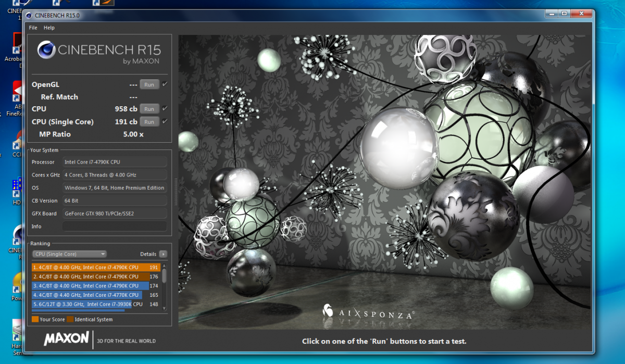Click the orange "Your Score" legend swatch
Image resolution: width=625 pixels, height=364 pixels.
point(35,319)
